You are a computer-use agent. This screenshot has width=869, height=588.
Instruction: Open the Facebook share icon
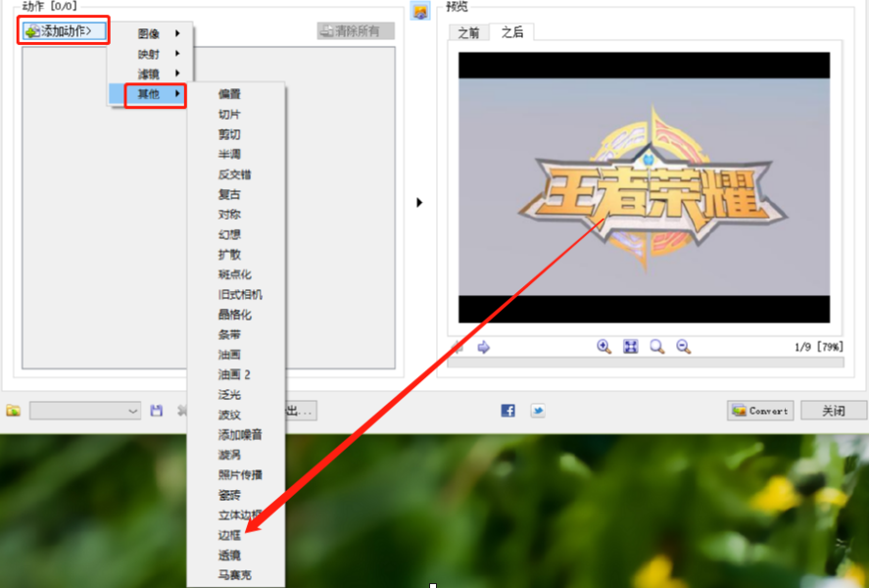[507, 411]
